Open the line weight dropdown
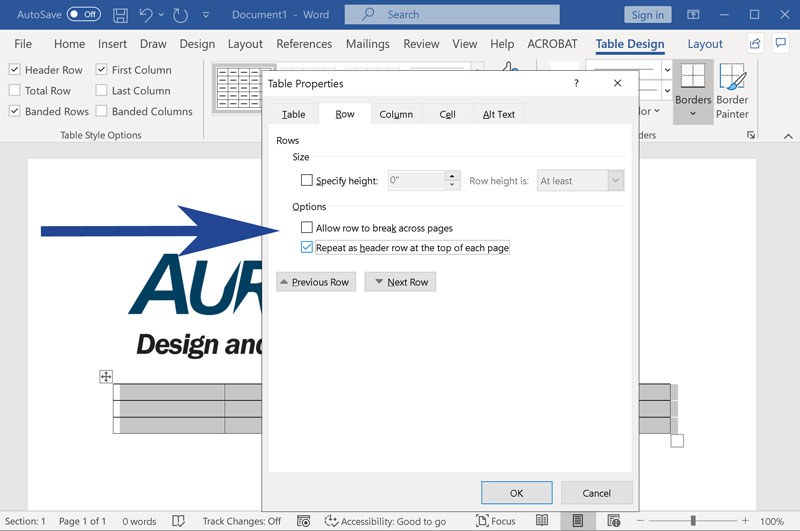The image size is (800, 531). (667, 91)
